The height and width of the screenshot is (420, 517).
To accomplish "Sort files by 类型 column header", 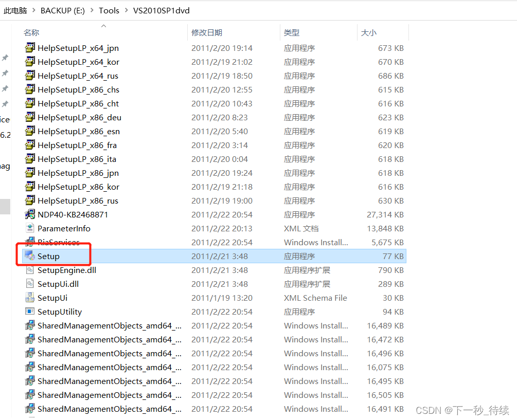I will (x=292, y=32).
